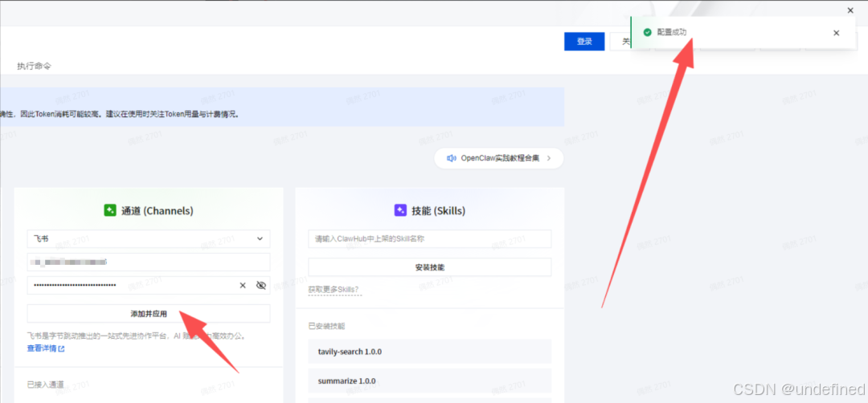Open the 飞书 channel dropdown
This screenshot has width=868, height=403.
click(x=149, y=238)
